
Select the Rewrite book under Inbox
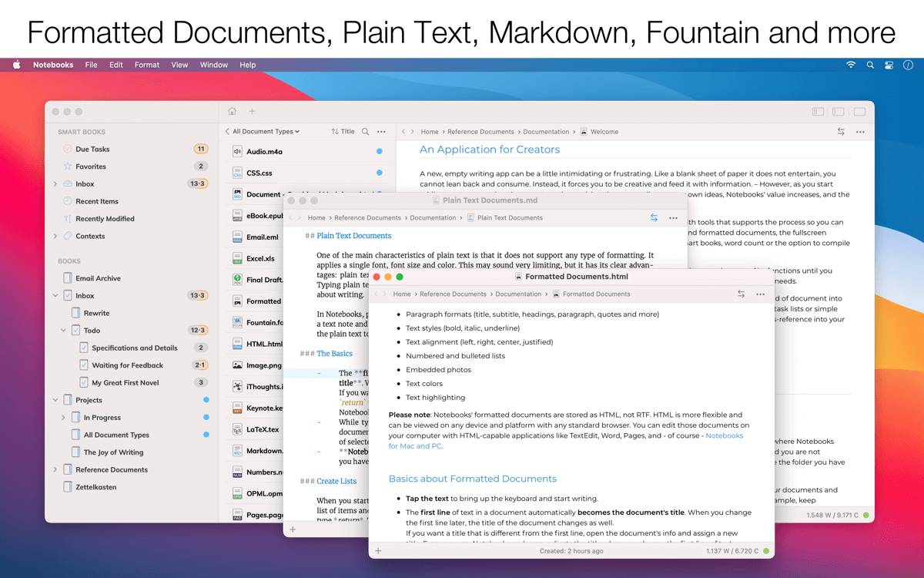click(96, 314)
